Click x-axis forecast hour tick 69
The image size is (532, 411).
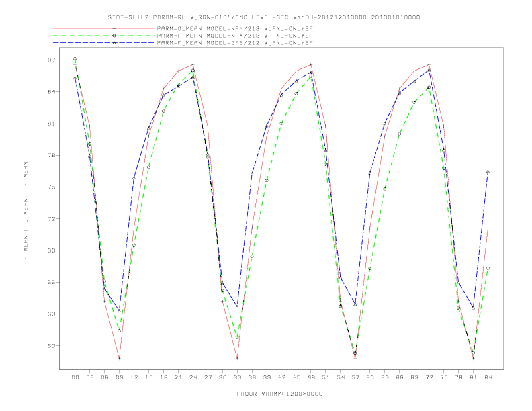pos(414,377)
